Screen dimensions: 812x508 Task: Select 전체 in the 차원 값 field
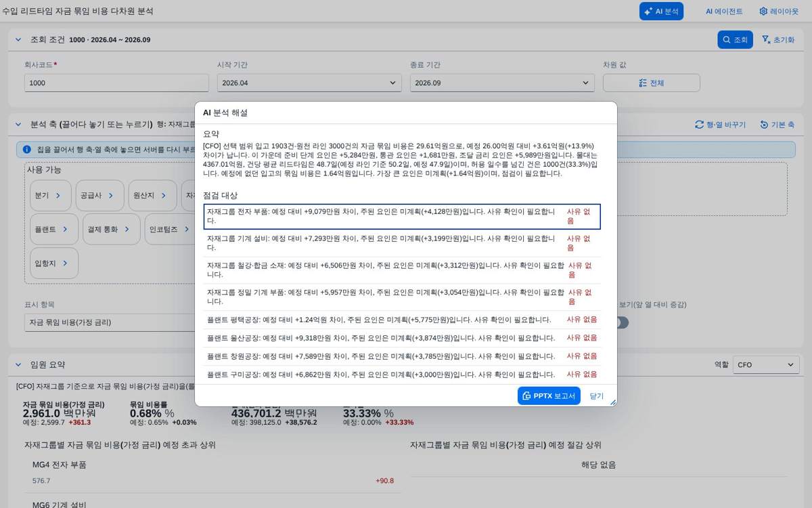[x=651, y=83]
